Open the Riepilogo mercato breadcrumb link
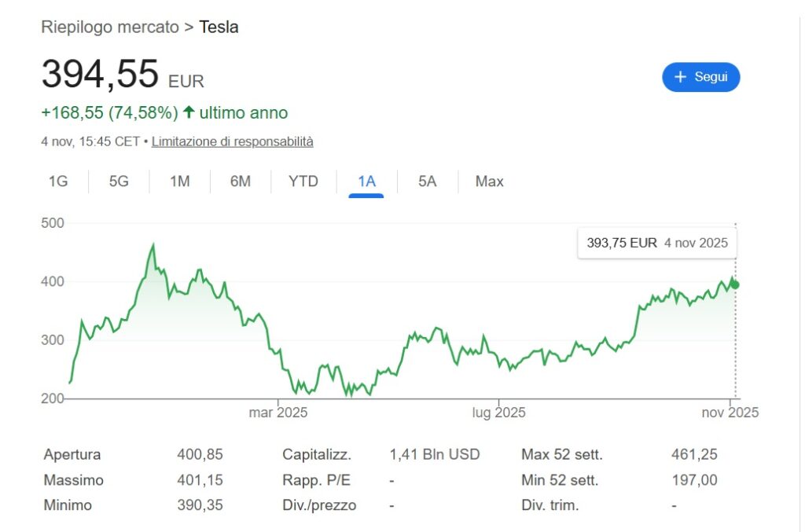 110,28
